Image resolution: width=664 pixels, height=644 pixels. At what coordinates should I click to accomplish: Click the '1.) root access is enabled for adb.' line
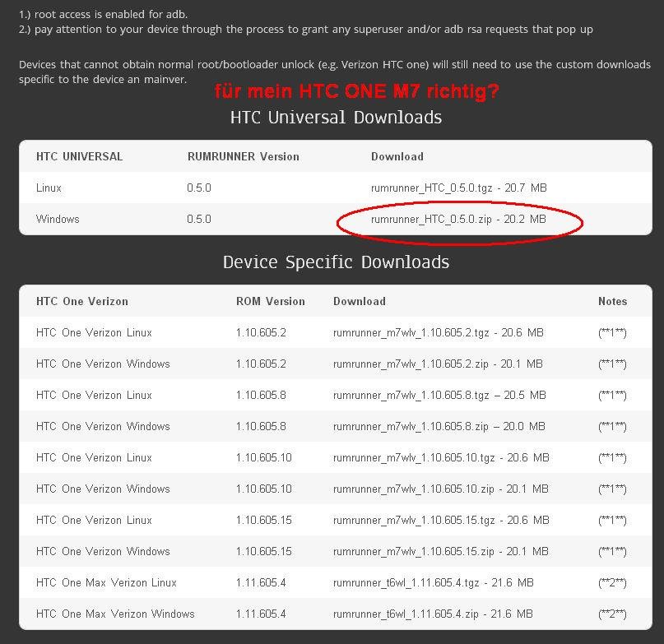coord(103,15)
